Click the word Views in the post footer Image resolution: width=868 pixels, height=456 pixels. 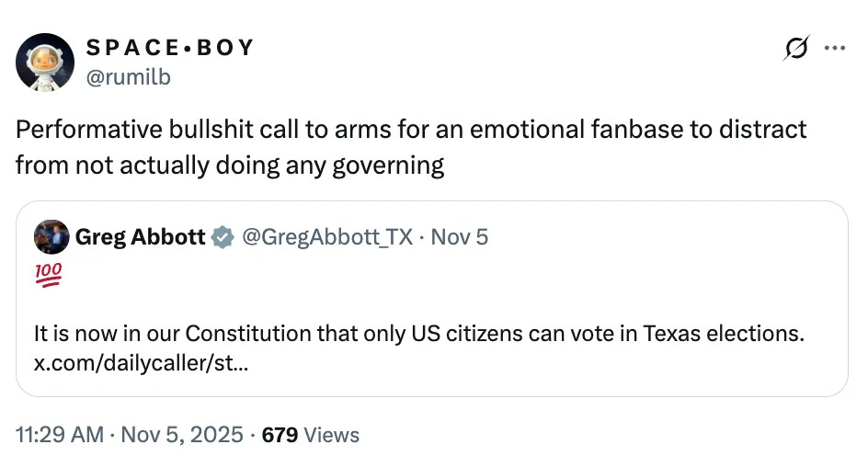pos(331,434)
